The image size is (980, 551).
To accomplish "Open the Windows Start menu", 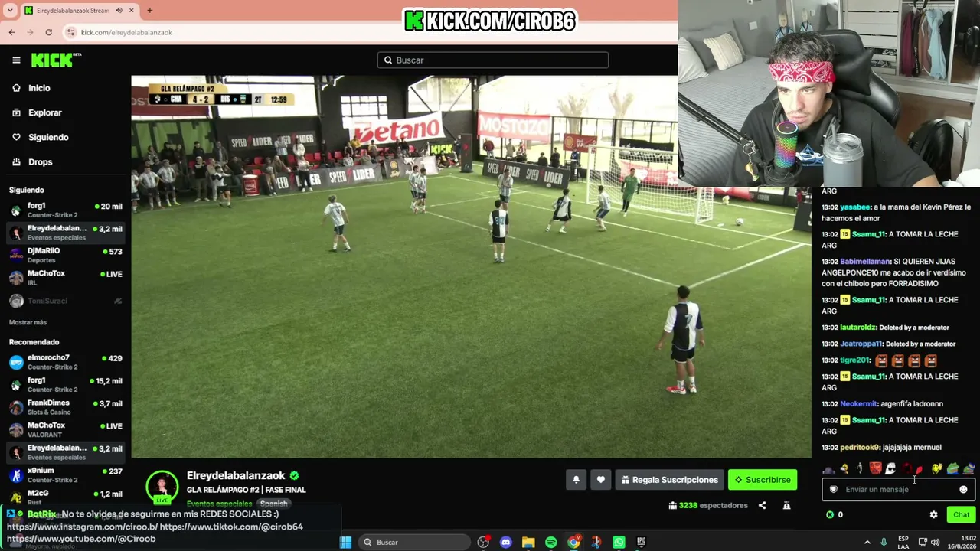I will pos(345,542).
